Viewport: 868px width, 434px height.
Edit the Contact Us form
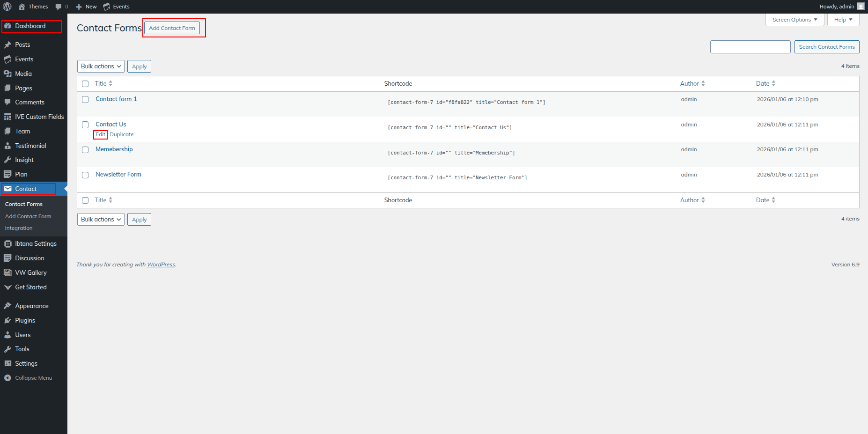[x=100, y=134]
